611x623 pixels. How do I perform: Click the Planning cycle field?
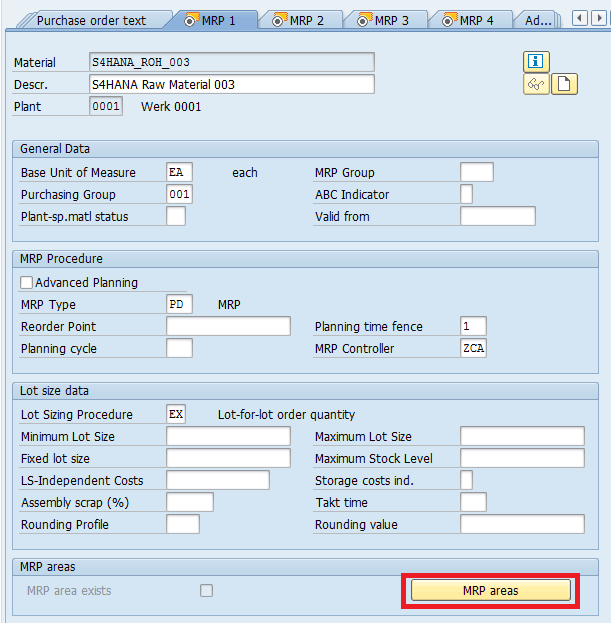tap(179, 348)
